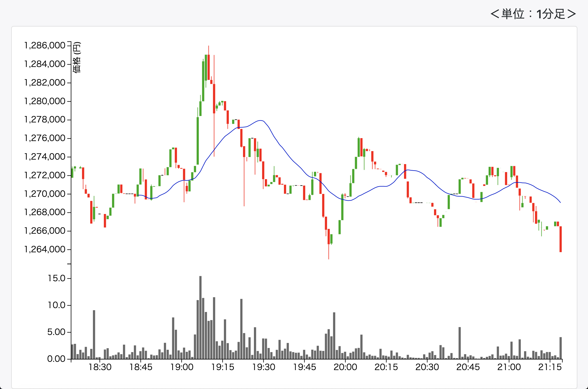This screenshot has width=588, height=389.
Task: Select the 19:00 time axis label
Action: [182, 367]
